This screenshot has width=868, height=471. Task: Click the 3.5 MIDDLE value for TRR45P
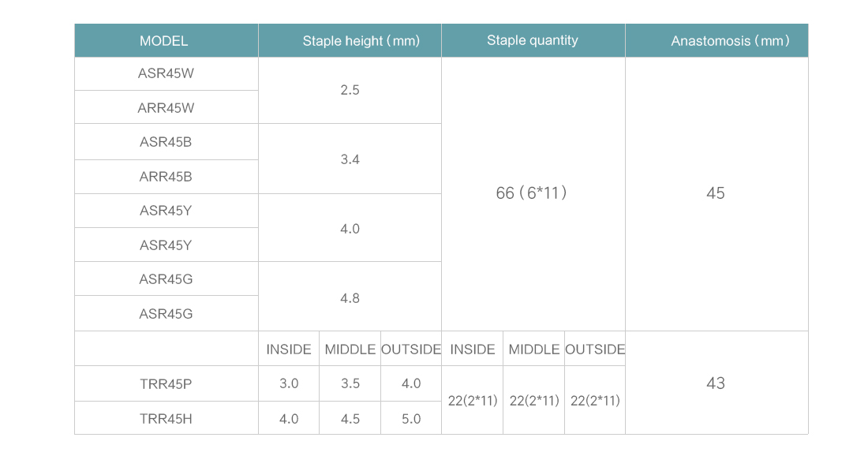point(350,383)
